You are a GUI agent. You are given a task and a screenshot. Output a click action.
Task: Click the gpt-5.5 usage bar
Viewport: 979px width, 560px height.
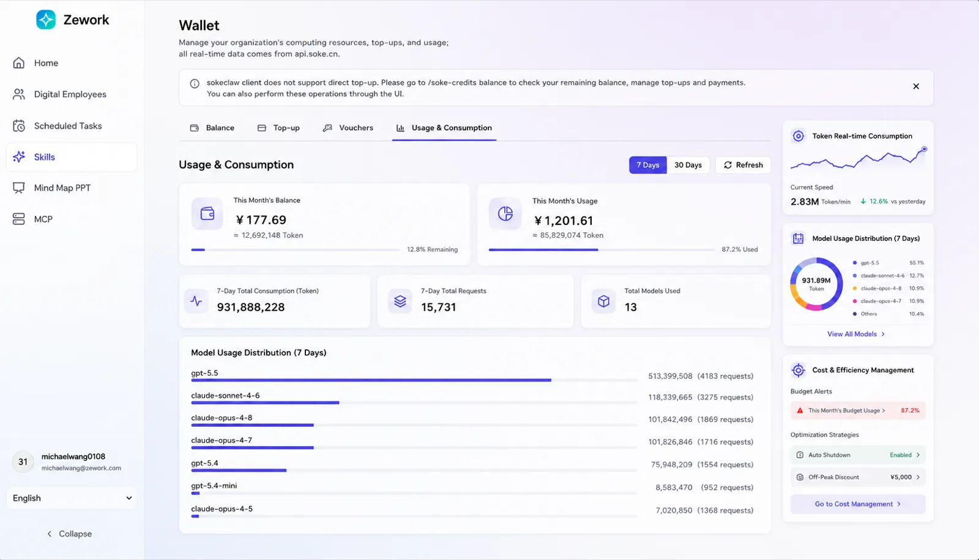pyautogui.click(x=414, y=380)
